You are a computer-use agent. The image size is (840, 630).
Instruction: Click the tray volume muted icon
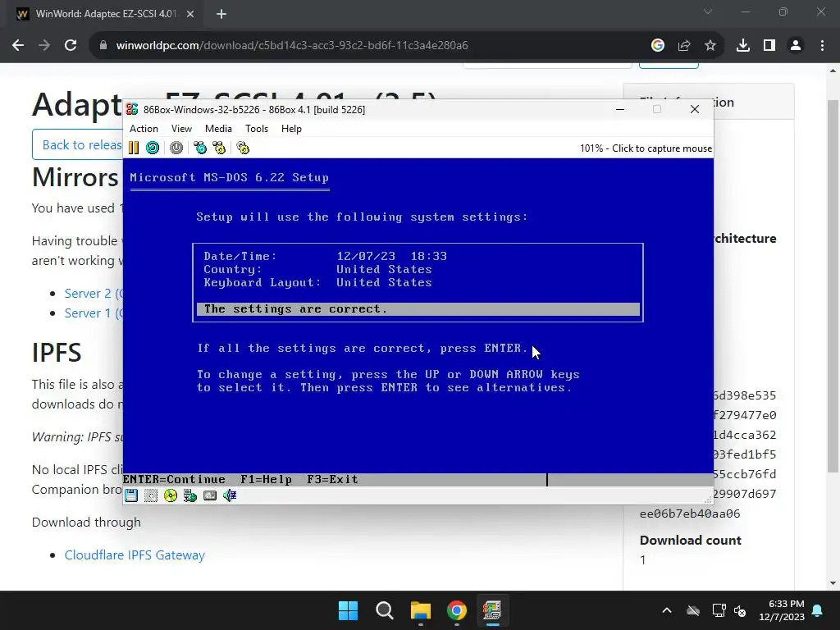741,610
